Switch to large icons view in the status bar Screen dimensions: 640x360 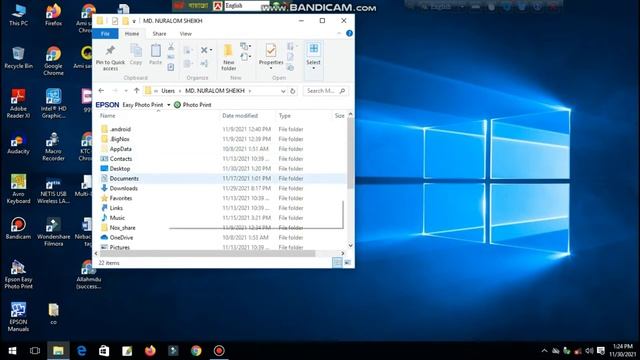[x=347, y=263]
